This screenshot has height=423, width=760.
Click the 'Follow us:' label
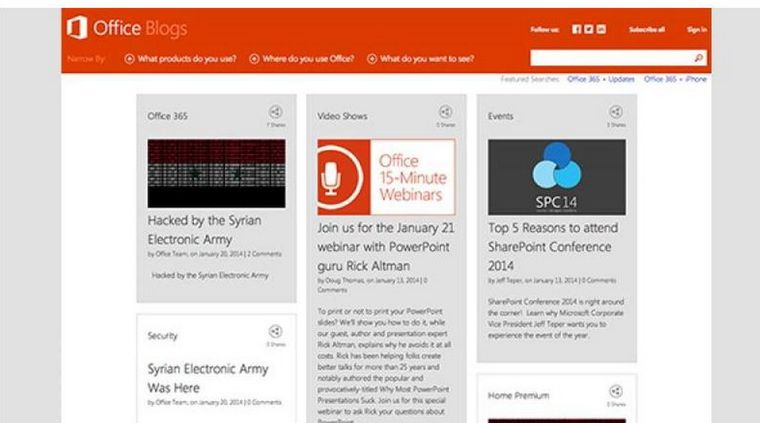point(544,30)
